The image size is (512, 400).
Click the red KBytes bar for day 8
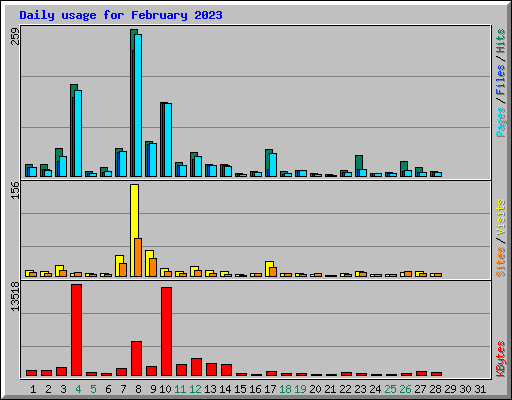click(136, 358)
